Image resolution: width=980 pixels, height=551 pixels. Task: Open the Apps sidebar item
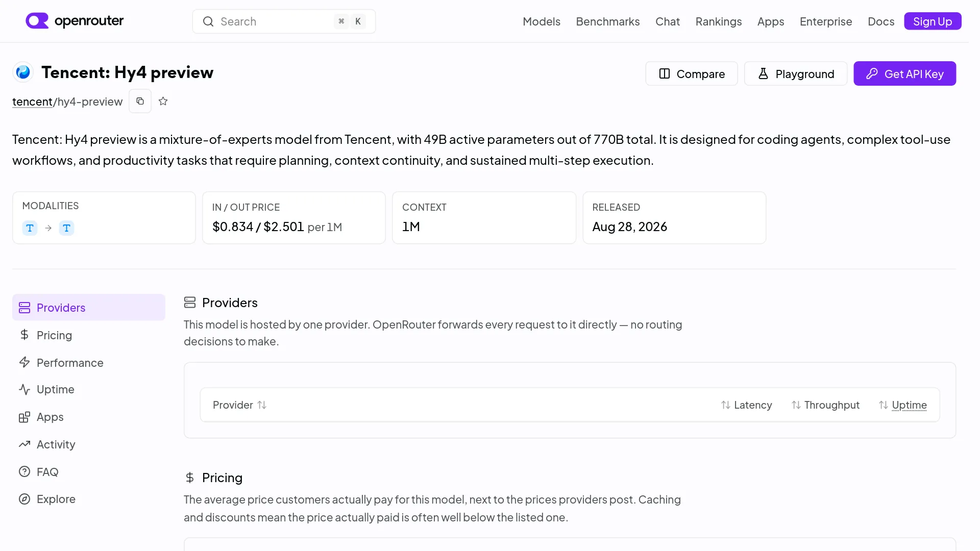89,417
